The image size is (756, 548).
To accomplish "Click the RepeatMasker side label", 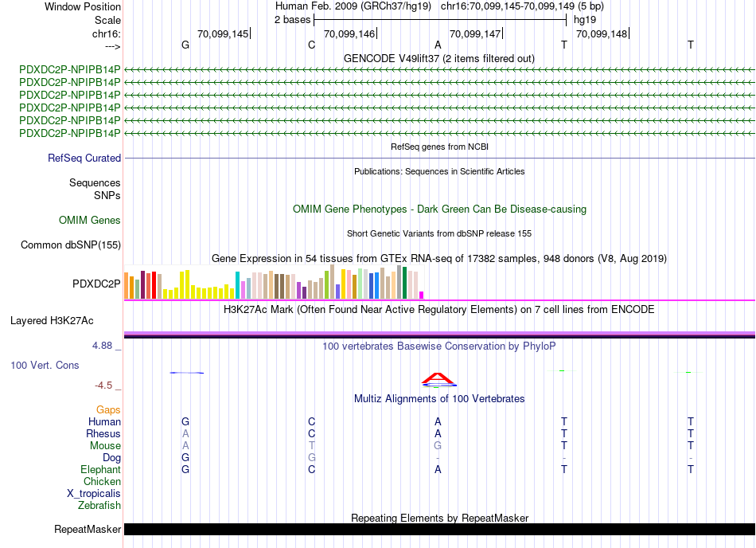I will [88, 529].
